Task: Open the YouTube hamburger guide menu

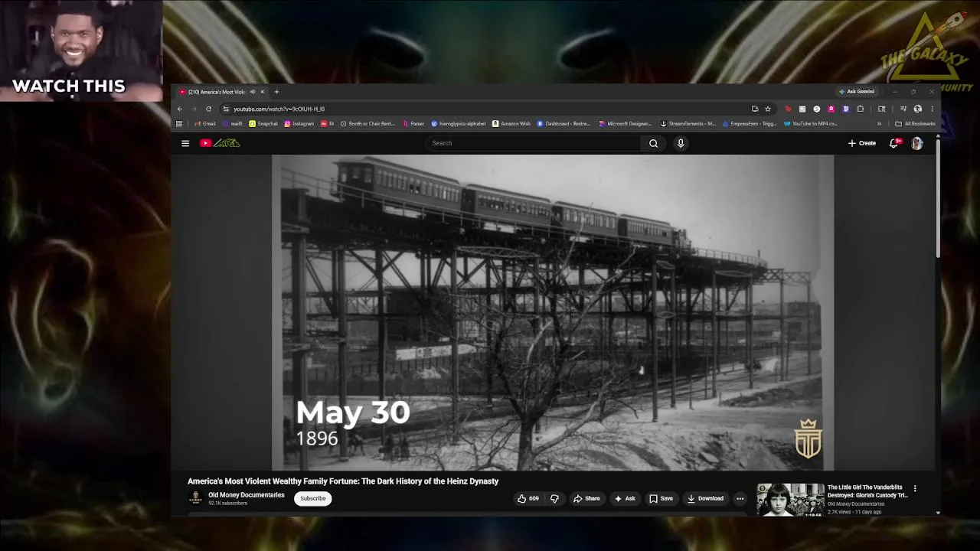Action: click(x=185, y=143)
